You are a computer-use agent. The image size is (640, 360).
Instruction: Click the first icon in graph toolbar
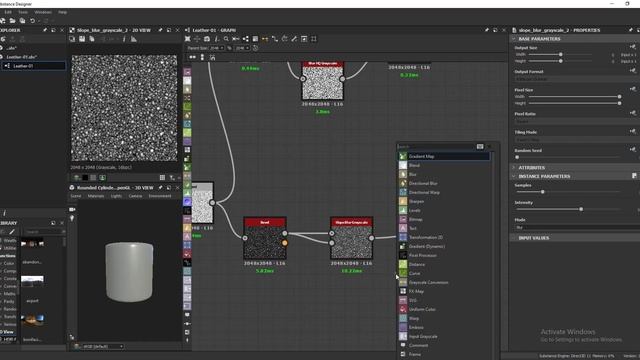tap(187, 39)
